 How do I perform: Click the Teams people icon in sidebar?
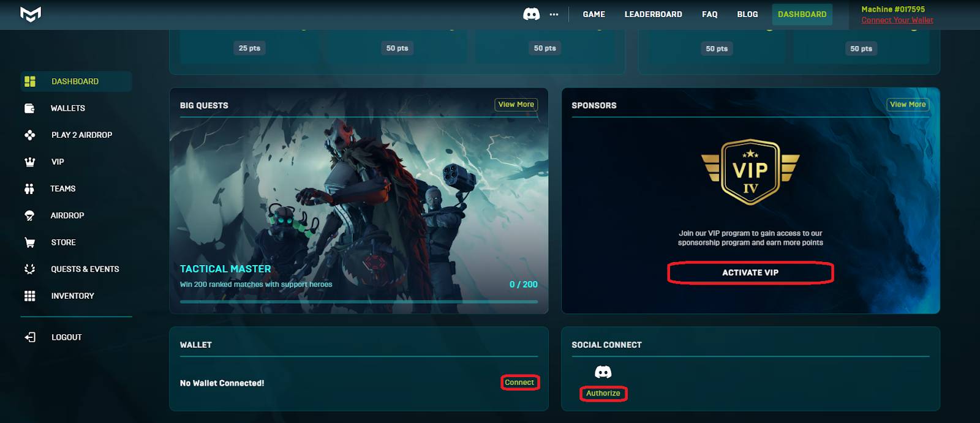point(29,189)
